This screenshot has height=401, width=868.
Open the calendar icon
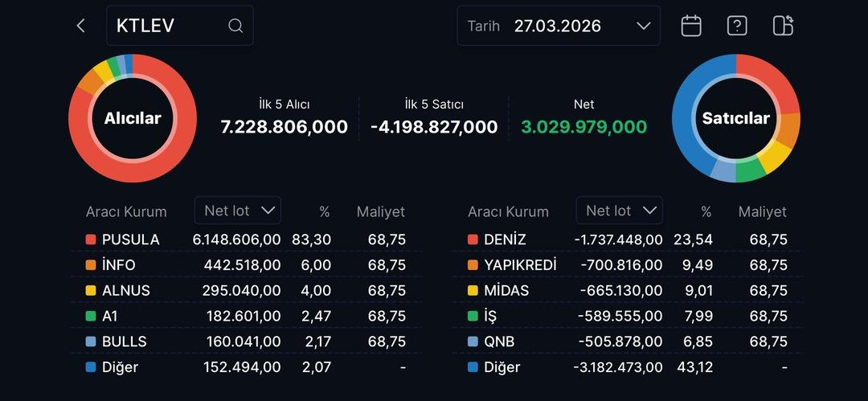pyautogui.click(x=691, y=26)
